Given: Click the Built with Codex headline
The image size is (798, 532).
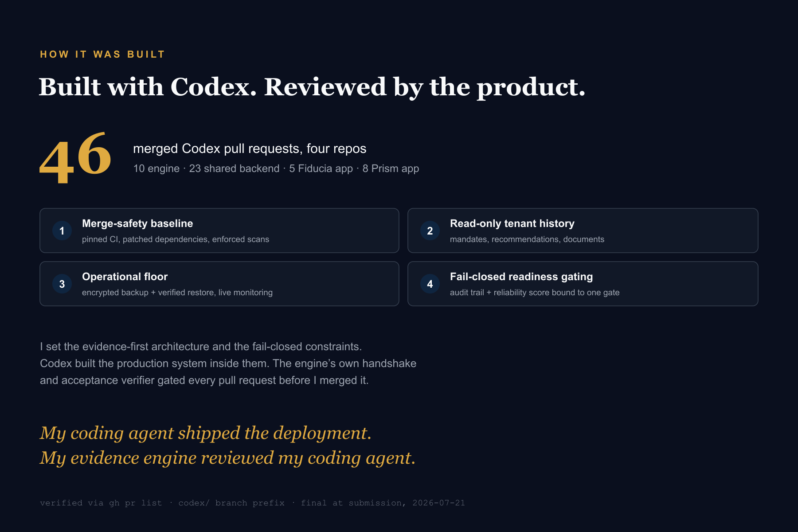Looking at the screenshot, I should click(312, 87).
